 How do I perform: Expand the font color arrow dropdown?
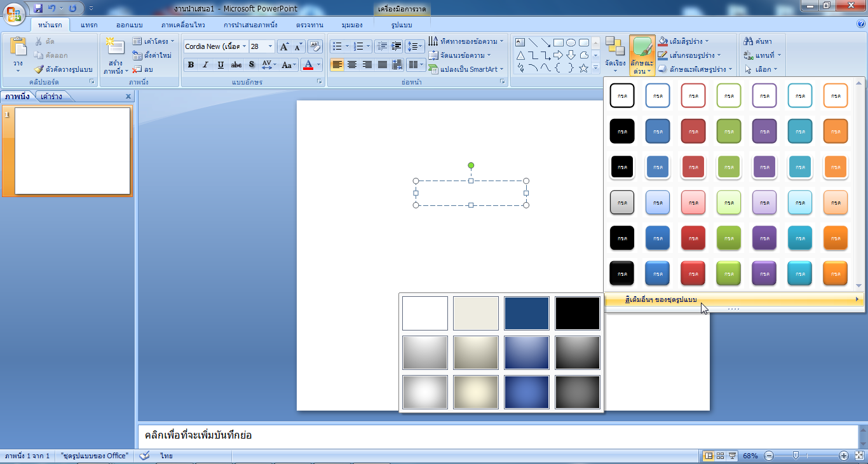tap(319, 65)
